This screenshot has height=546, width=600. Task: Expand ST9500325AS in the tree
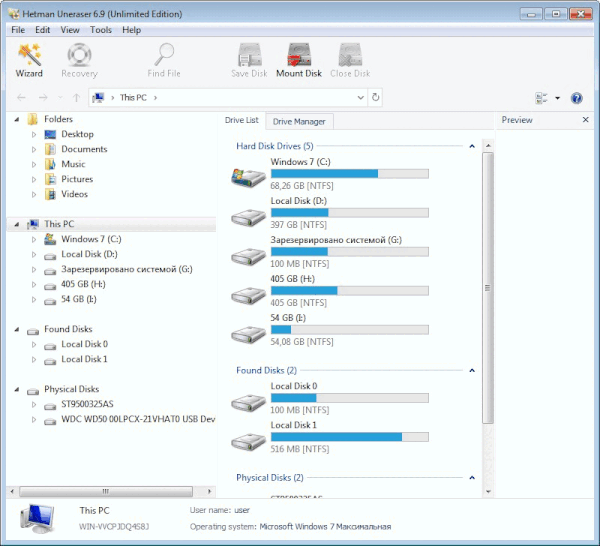pos(34,404)
